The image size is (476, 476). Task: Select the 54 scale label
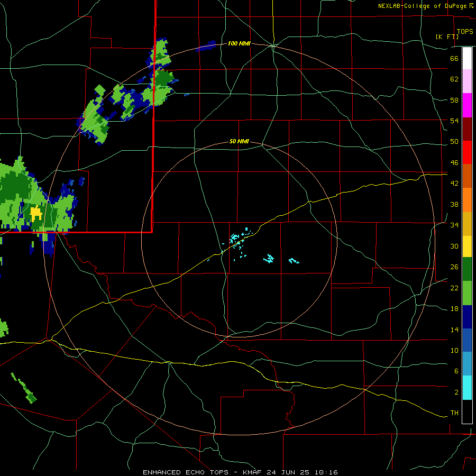pos(454,121)
